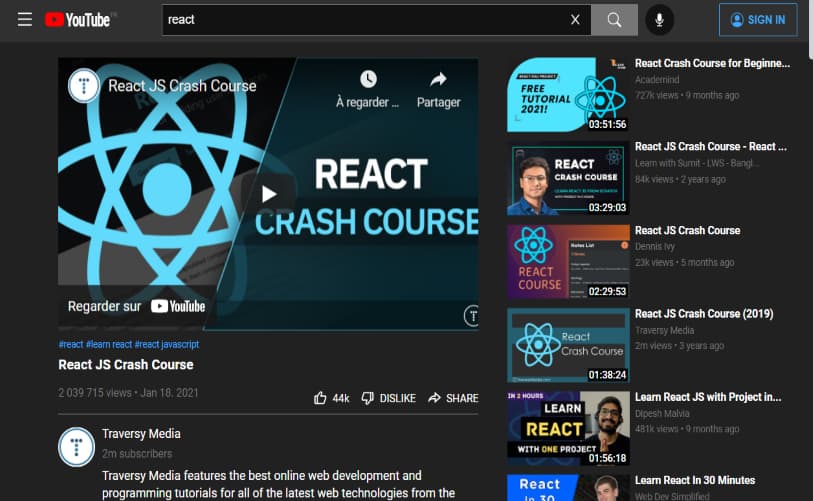
Task: Click the Traversy Media channel name
Action: click(x=141, y=434)
